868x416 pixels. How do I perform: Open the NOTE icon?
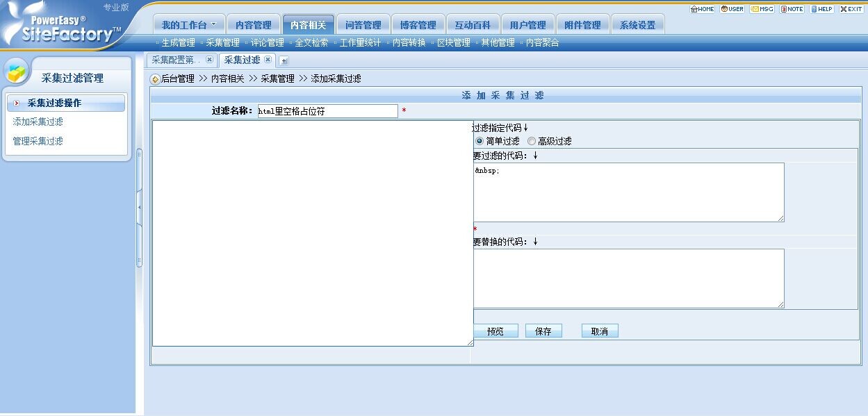click(x=792, y=9)
